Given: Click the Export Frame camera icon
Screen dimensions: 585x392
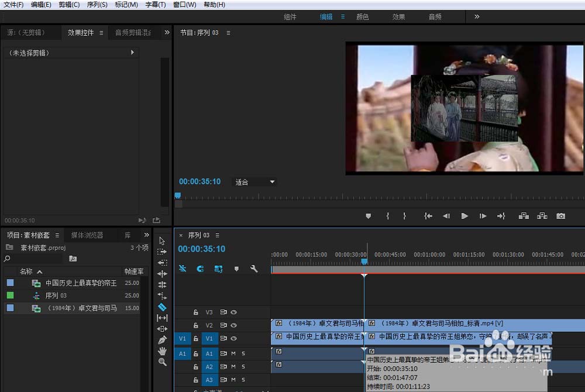Looking at the screenshot, I should coord(560,216).
